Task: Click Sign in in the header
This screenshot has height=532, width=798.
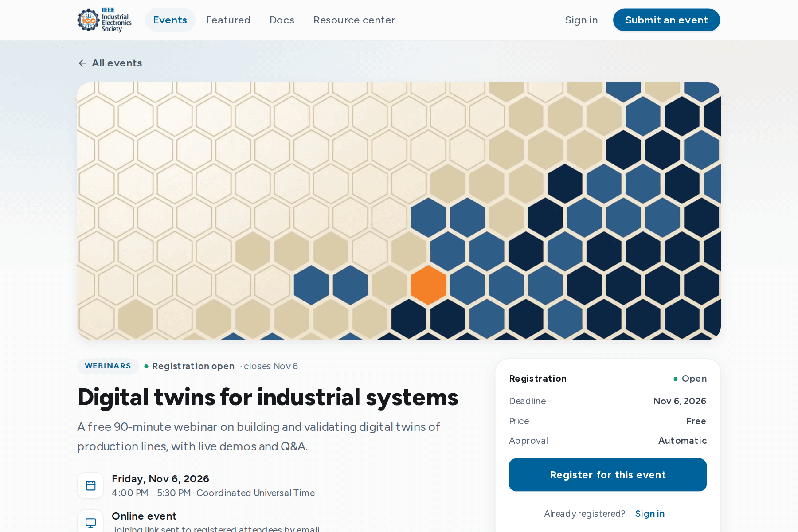Action: pos(581,20)
